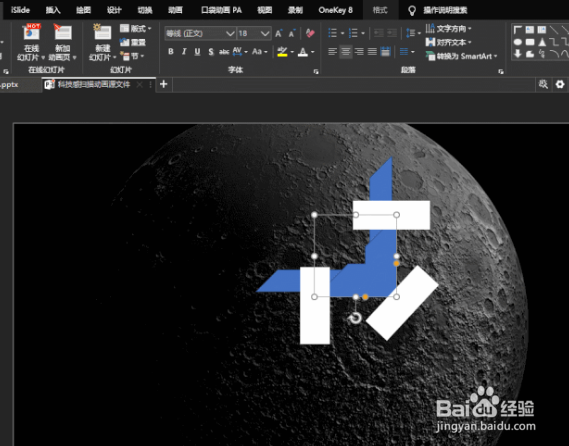
Task: Select the arc shape in gallery
Action: pyautogui.click(x=554, y=54)
